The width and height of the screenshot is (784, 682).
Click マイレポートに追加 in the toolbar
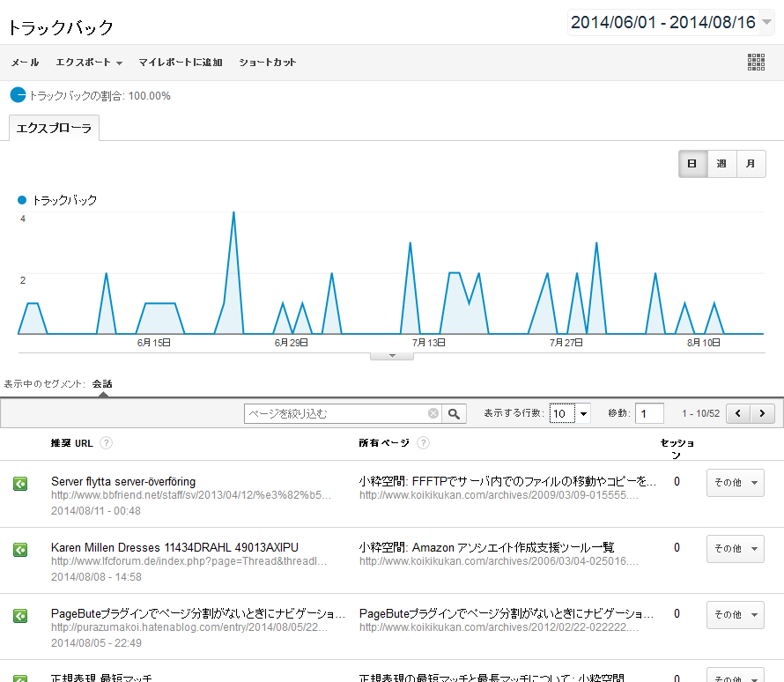point(181,63)
